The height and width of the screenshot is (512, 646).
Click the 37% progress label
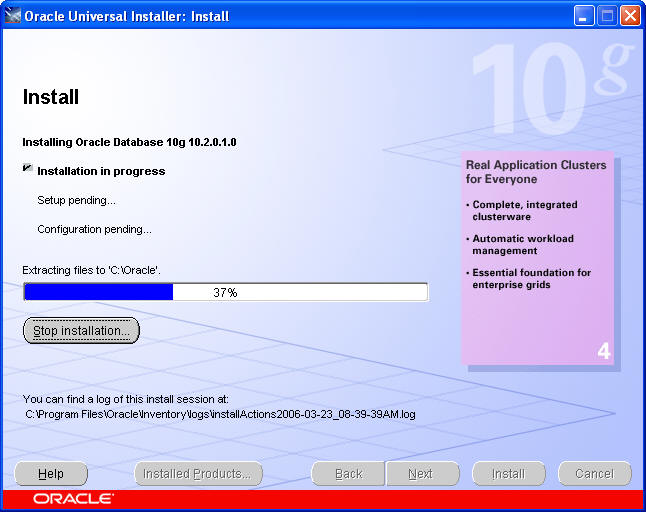225,293
